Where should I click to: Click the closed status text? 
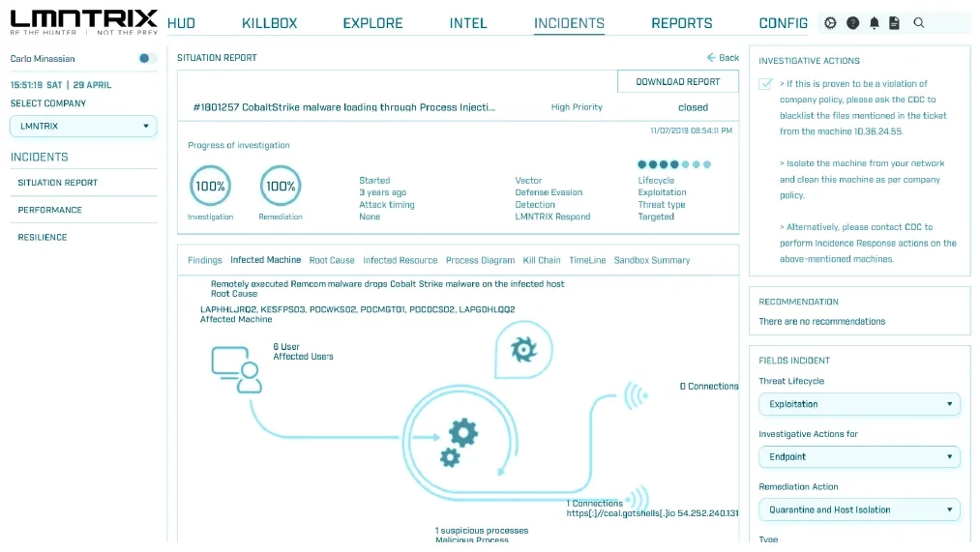click(693, 107)
